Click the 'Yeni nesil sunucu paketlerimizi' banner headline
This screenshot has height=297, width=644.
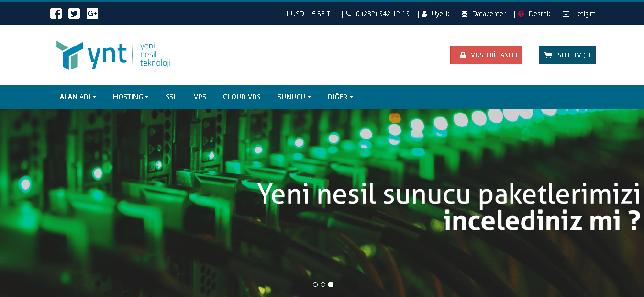(449, 194)
